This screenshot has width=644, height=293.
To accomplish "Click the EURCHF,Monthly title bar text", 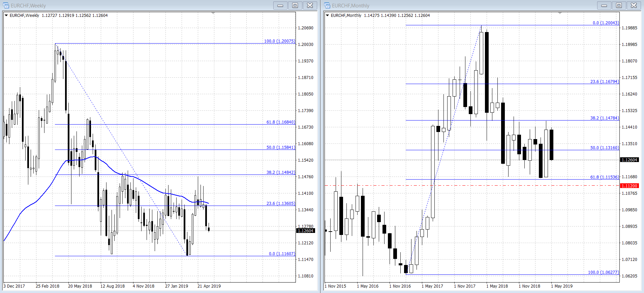I will 350,5.
